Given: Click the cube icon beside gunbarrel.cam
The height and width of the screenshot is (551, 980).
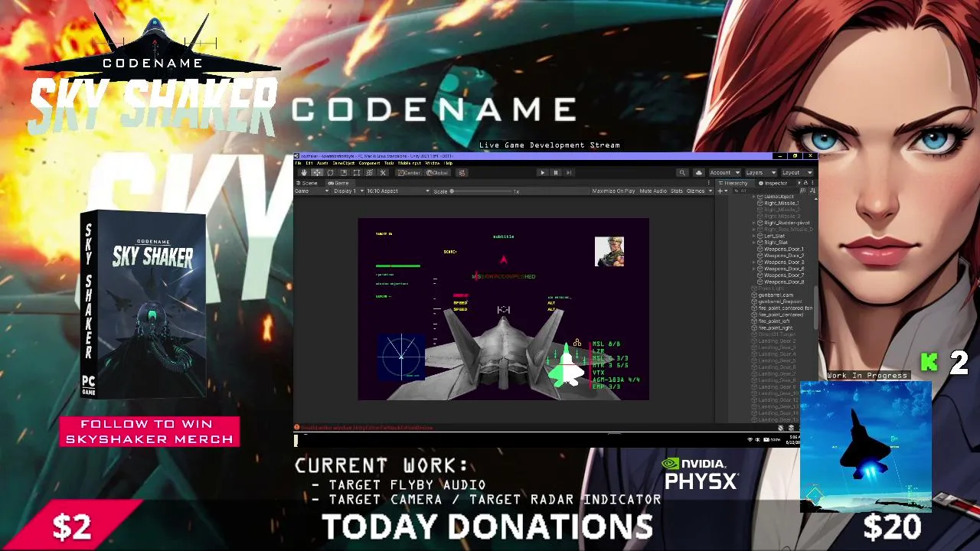Looking at the screenshot, I should tap(754, 295).
